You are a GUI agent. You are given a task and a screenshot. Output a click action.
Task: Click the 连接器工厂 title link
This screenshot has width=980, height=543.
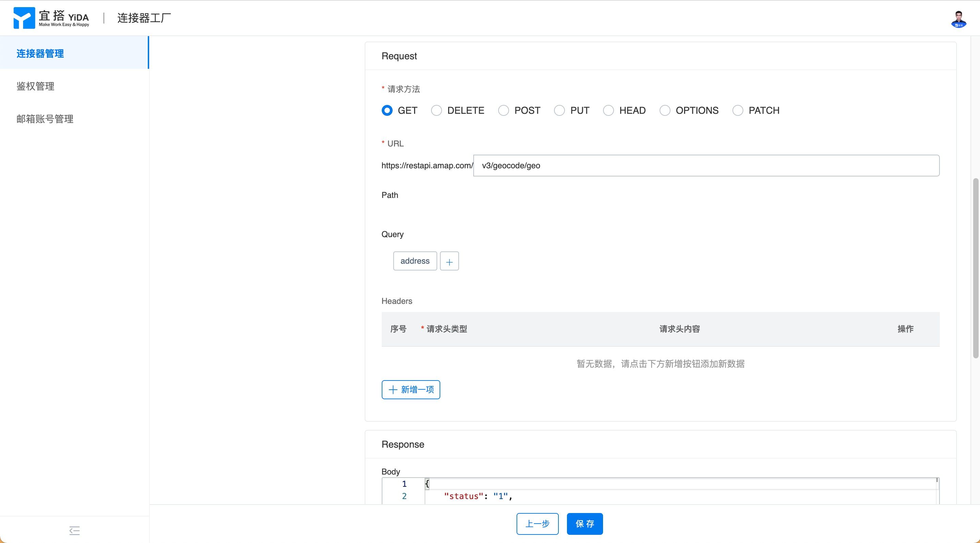[144, 18]
